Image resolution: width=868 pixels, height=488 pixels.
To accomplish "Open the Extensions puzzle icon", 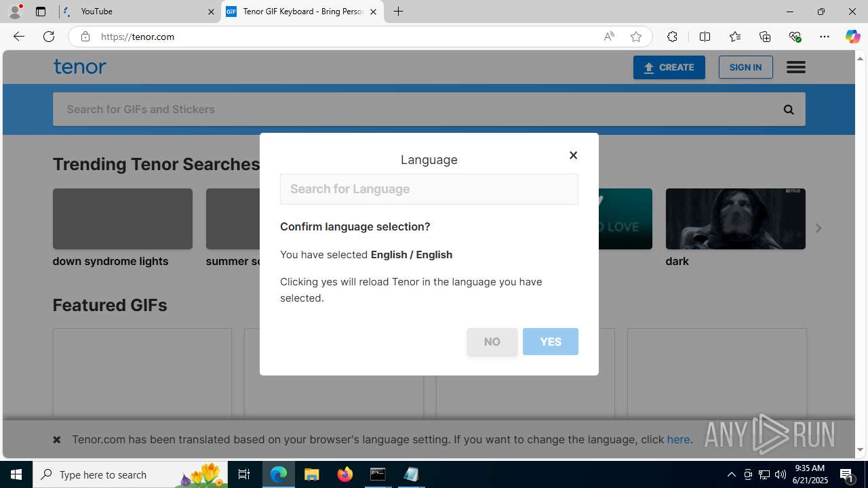I will [672, 37].
